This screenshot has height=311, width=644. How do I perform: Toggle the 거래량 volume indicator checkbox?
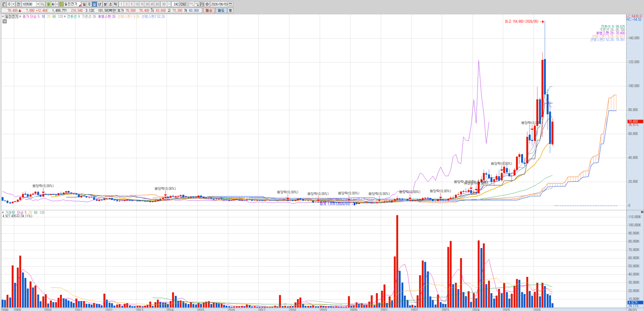(3, 213)
